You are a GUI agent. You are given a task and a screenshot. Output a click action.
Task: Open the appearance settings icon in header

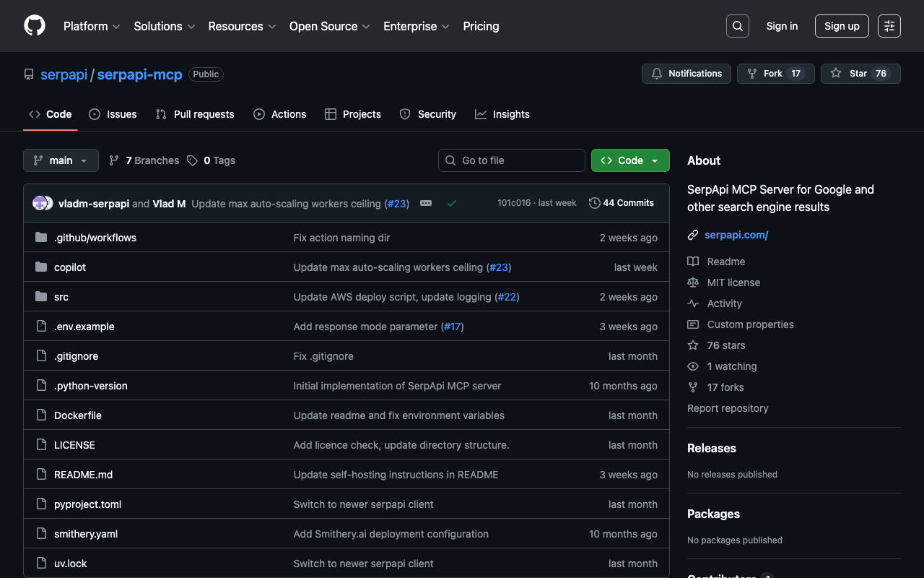coord(889,26)
